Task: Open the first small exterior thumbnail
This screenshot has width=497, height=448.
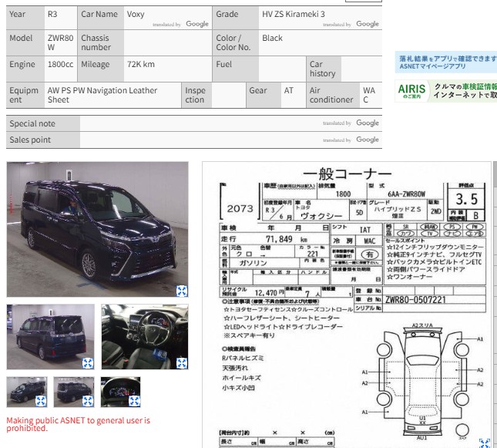Action: [27, 392]
